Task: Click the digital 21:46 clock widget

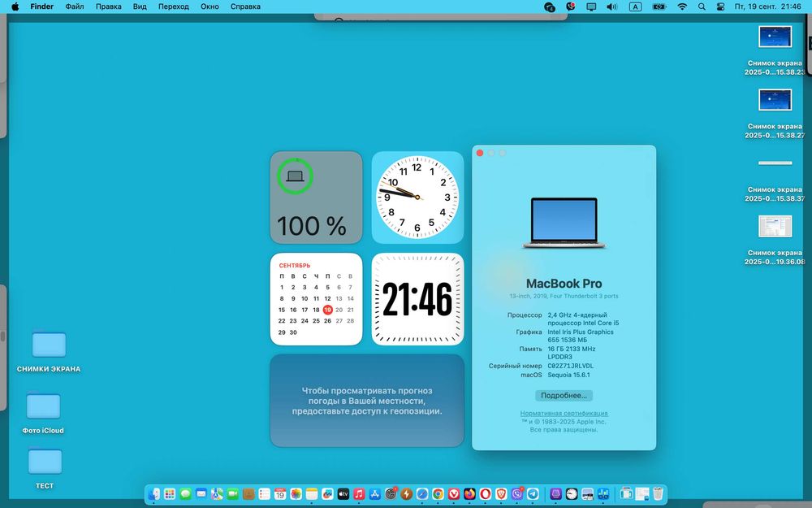Action: (x=417, y=299)
